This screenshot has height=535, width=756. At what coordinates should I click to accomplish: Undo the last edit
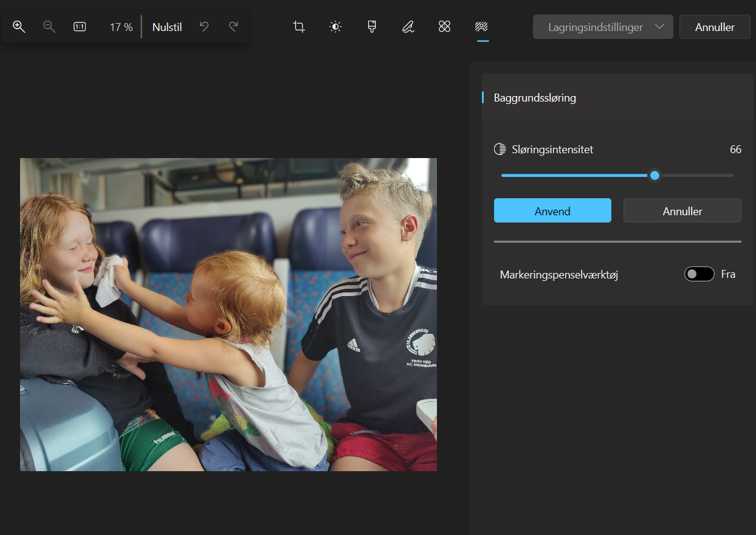coord(204,27)
